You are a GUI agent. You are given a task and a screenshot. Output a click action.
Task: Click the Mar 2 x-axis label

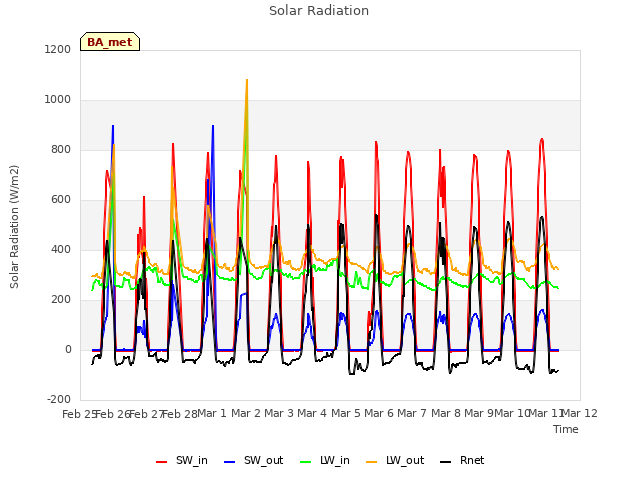coord(246,413)
